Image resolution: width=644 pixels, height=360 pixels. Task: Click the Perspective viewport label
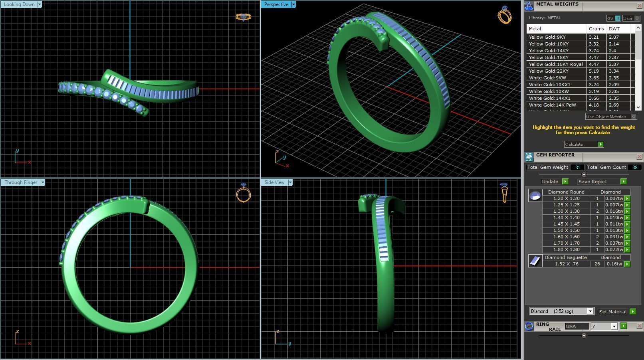tap(276, 4)
